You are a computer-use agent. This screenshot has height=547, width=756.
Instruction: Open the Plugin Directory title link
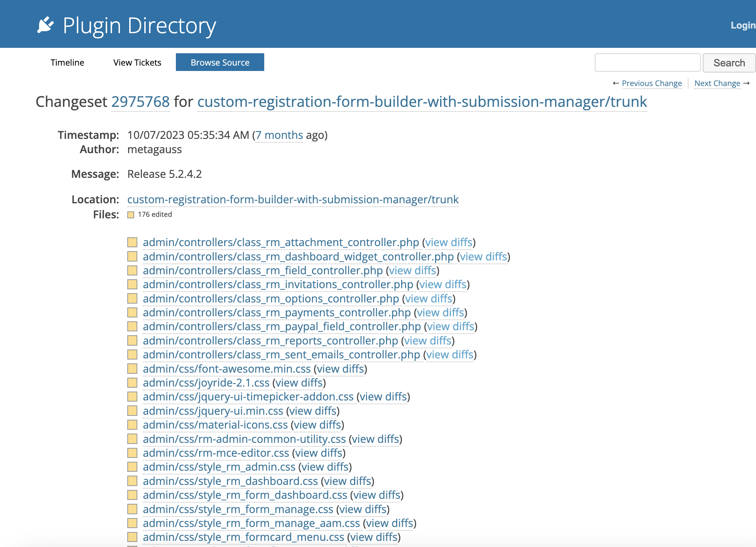[139, 26]
